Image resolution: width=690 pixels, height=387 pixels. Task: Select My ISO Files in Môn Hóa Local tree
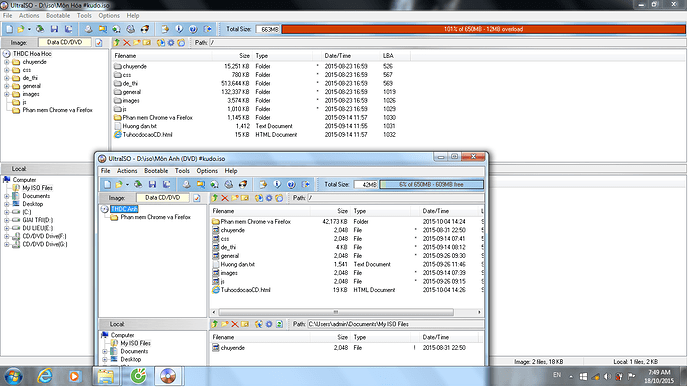click(37, 188)
